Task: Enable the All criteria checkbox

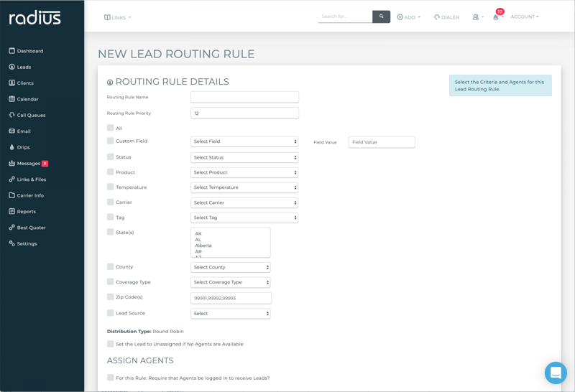Action: [x=111, y=128]
